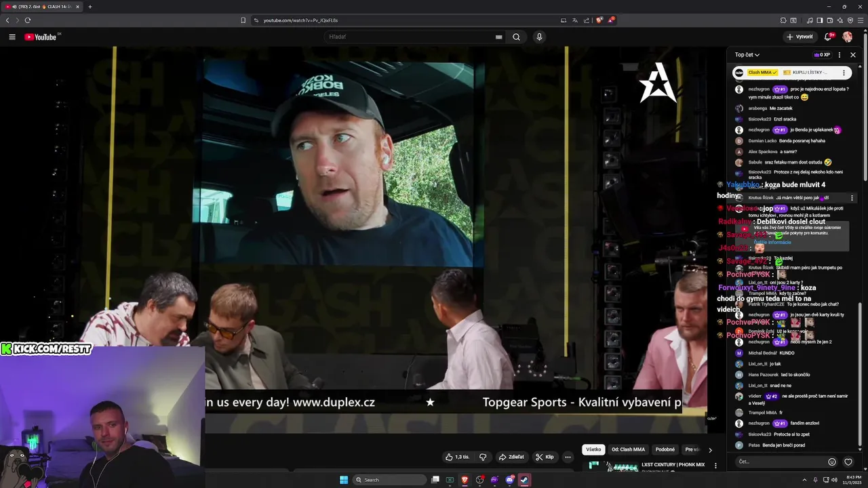Open the Windows Start menu

(x=344, y=480)
